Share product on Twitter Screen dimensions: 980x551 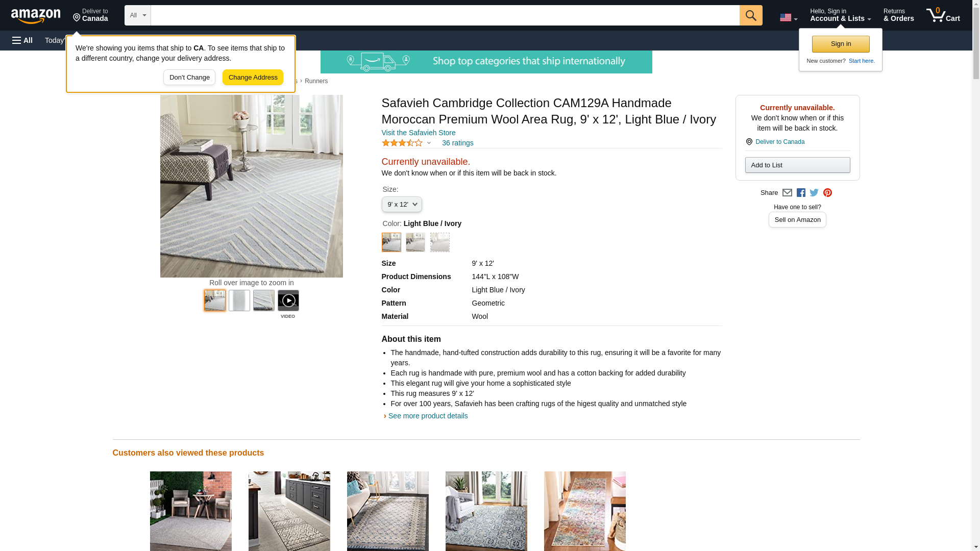[814, 193]
